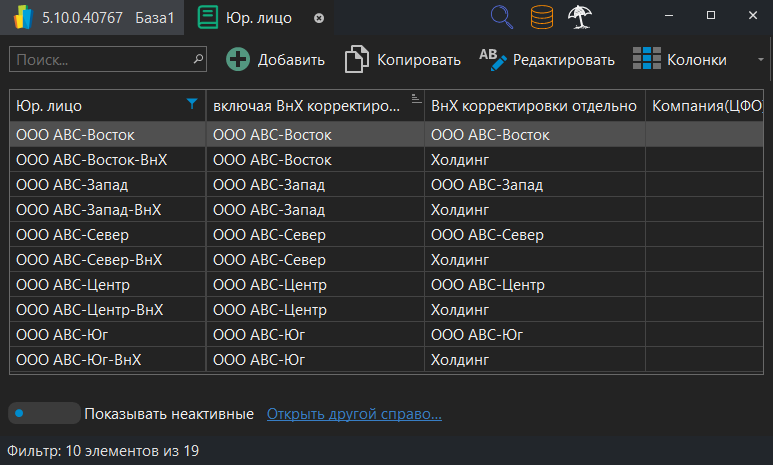Click the magnifier inside the Поиск field
773x465 pixels.
[198, 59]
